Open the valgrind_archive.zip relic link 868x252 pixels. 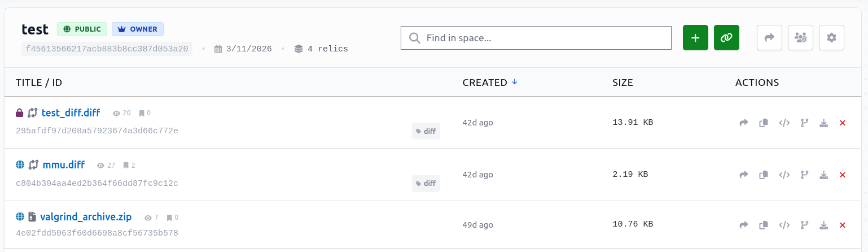point(86,217)
